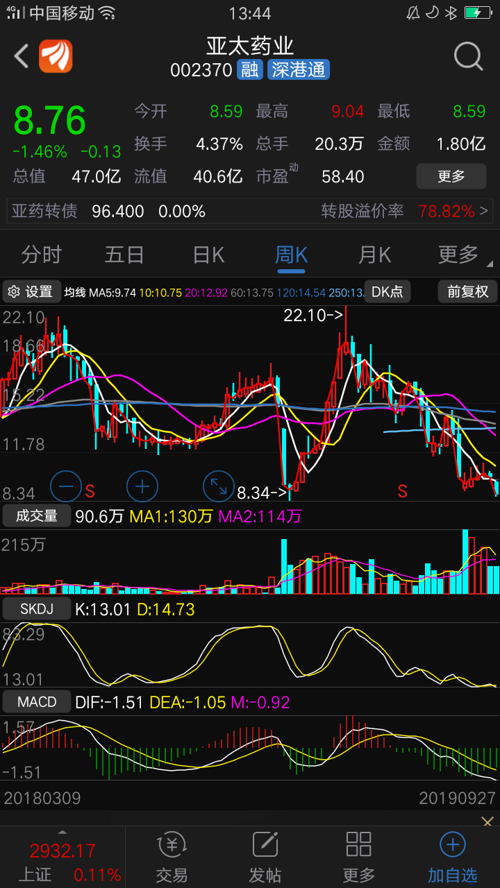Expand chart to fullscreen icon
The height and width of the screenshot is (888, 500).
(219, 486)
